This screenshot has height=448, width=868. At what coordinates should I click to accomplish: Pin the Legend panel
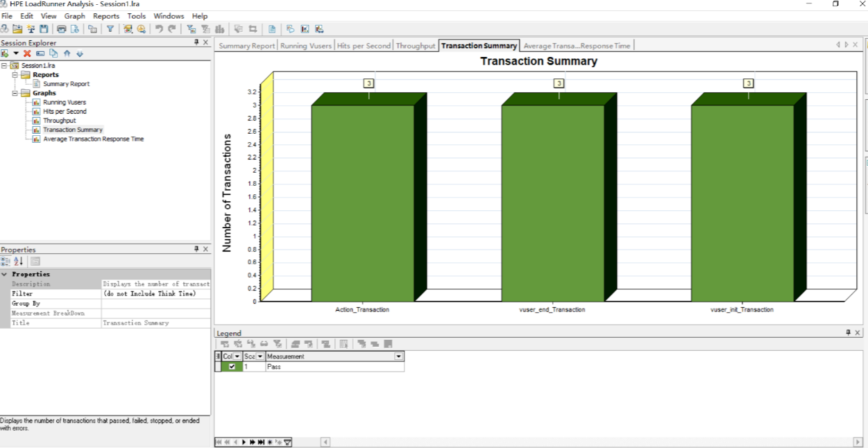tap(848, 333)
